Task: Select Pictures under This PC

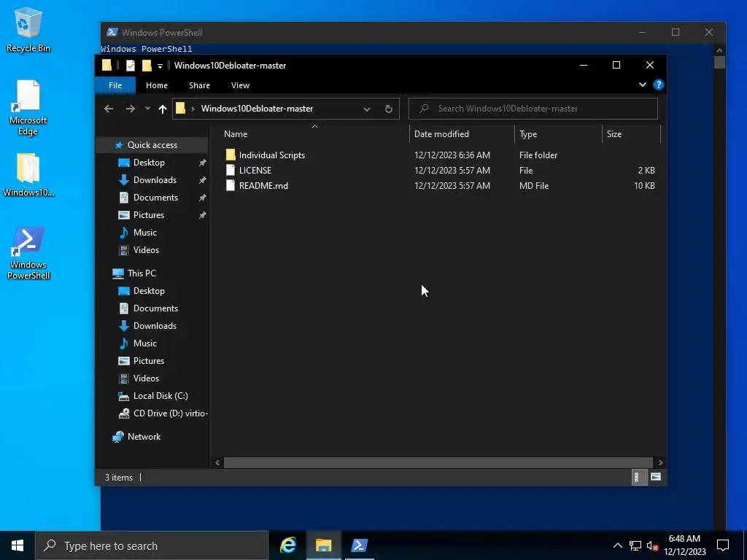Action: (149, 361)
